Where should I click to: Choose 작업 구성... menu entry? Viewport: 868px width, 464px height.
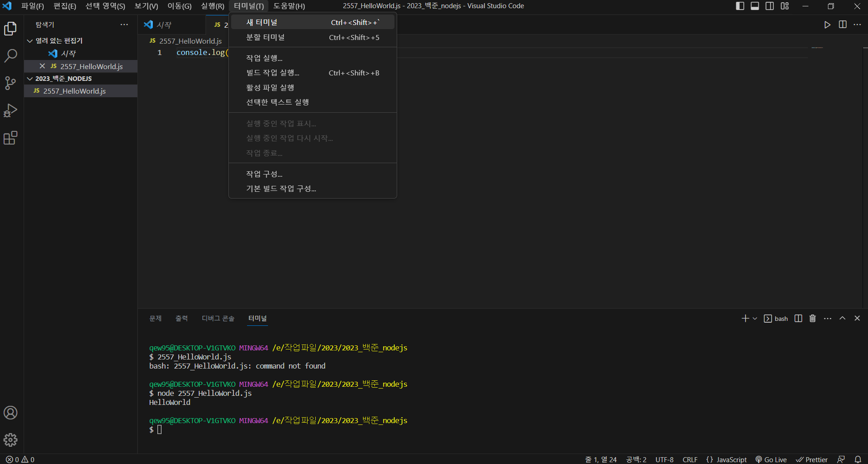tap(313, 174)
